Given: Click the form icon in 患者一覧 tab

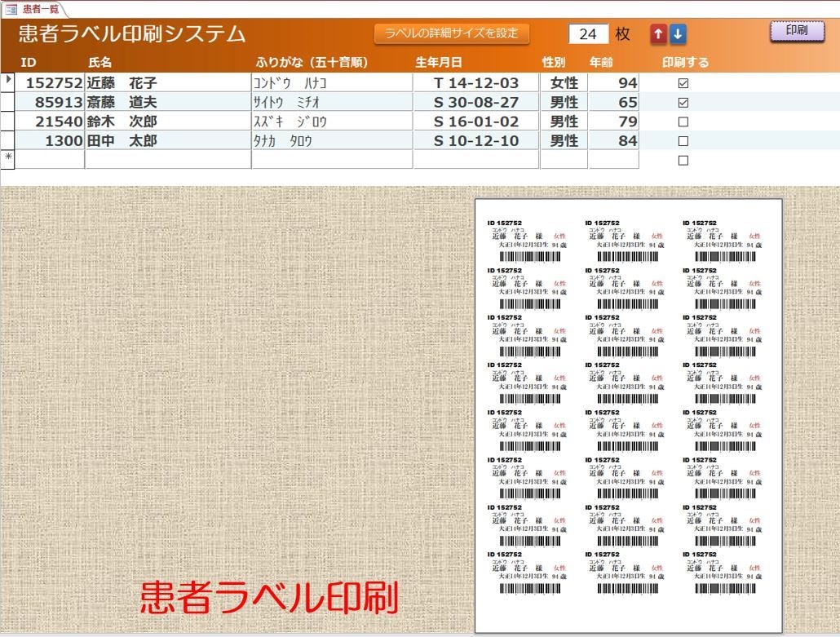Looking at the screenshot, I should click(x=11, y=9).
